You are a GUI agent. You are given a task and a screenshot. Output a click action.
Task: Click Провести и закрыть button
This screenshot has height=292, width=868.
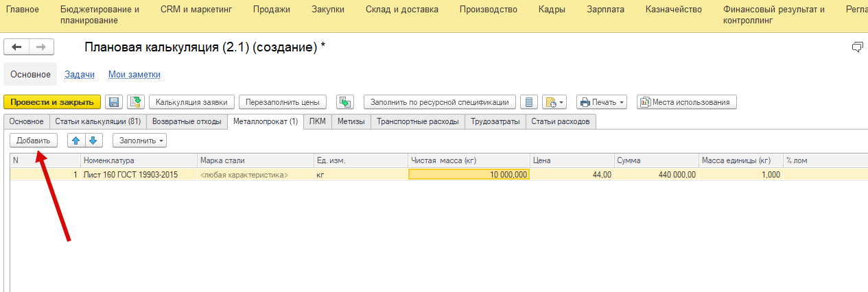[x=52, y=102]
